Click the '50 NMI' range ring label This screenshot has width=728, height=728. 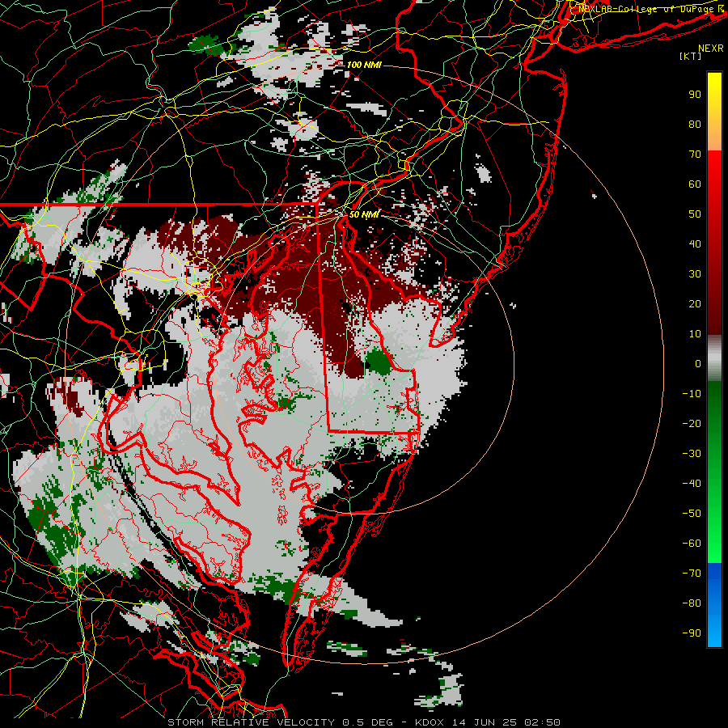[363, 214]
